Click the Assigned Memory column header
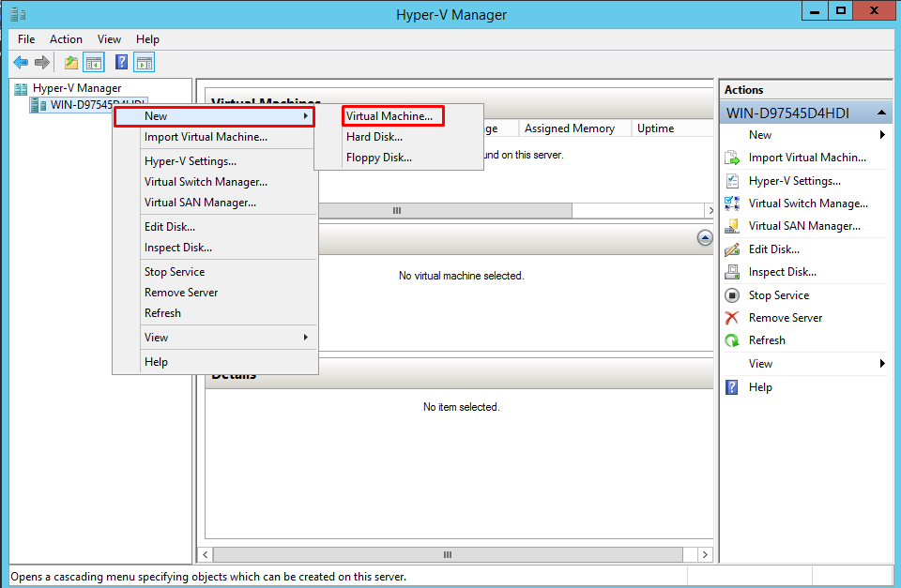Screen dimensions: 901x588 pyautogui.click(x=574, y=128)
